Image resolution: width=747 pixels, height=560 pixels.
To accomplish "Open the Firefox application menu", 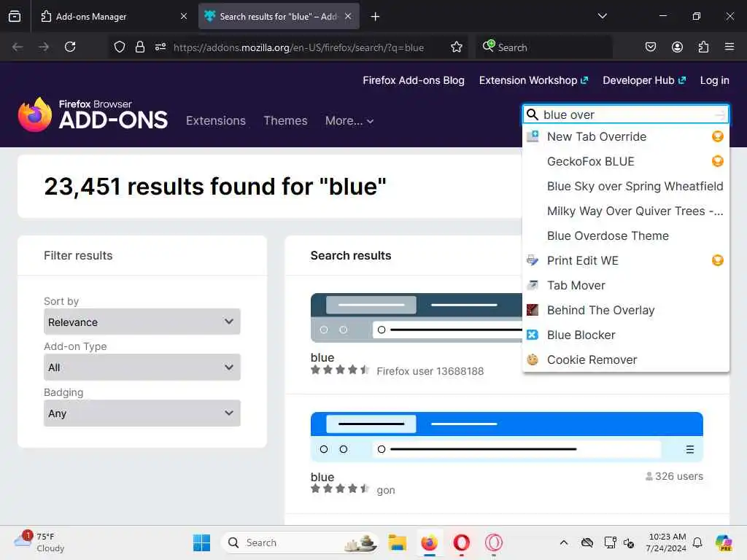I will (x=729, y=47).
